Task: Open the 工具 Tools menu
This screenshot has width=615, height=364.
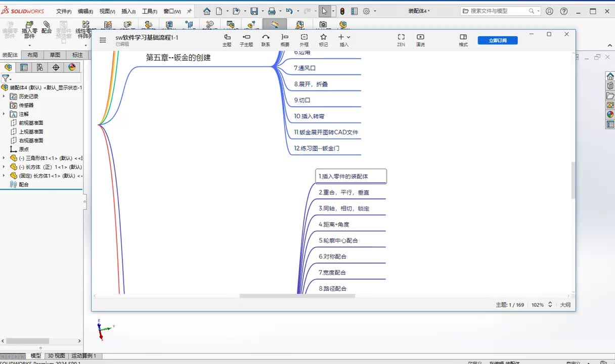Action: (x=150, y=11)
